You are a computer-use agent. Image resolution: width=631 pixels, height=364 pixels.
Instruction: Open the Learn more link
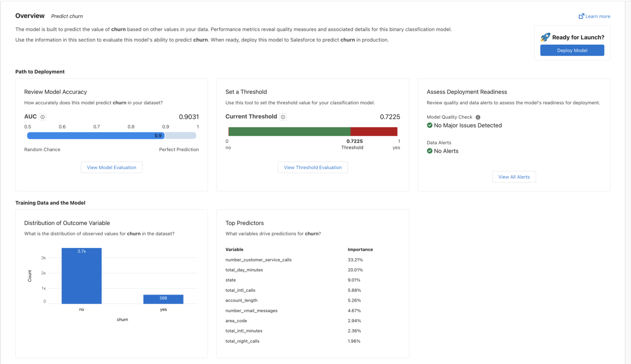pyautogui.click(x=597, y=16)
